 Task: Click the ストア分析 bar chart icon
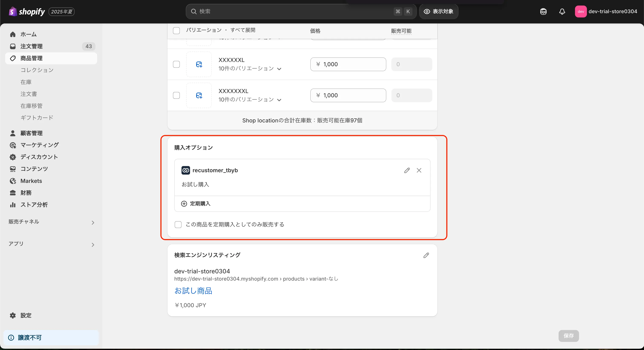click(x=13, y=205)
